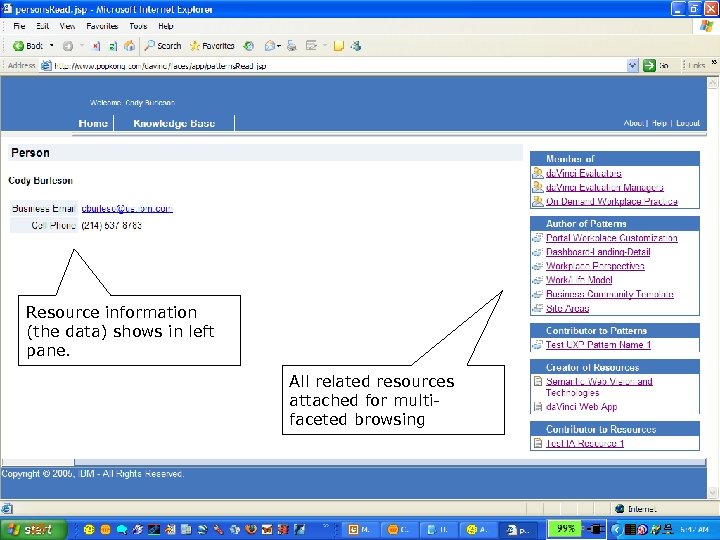Click the Mail envelope toolbar icon

click(270, 45)
